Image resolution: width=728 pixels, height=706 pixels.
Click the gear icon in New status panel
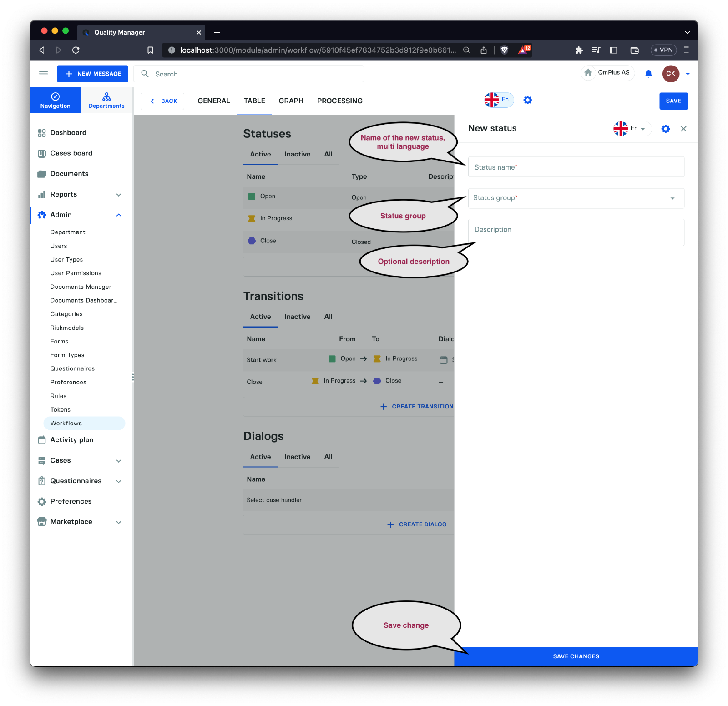click(665, 129)
